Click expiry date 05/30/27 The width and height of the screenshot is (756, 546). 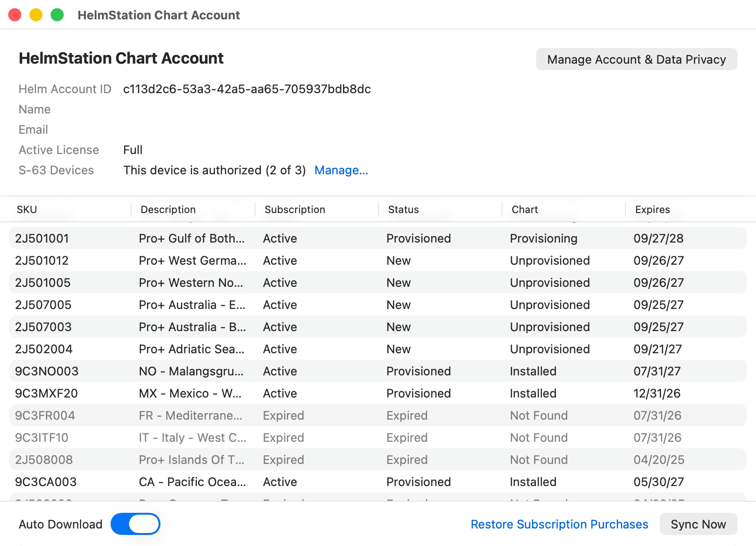click(x=658, y=482)
